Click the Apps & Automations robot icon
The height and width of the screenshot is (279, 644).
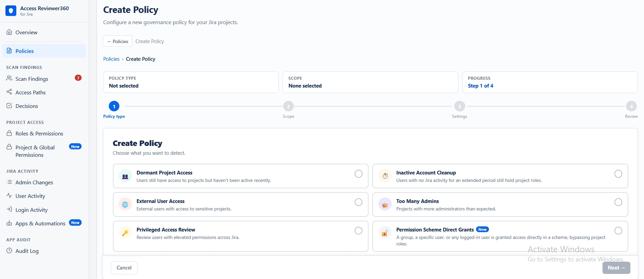9,223
